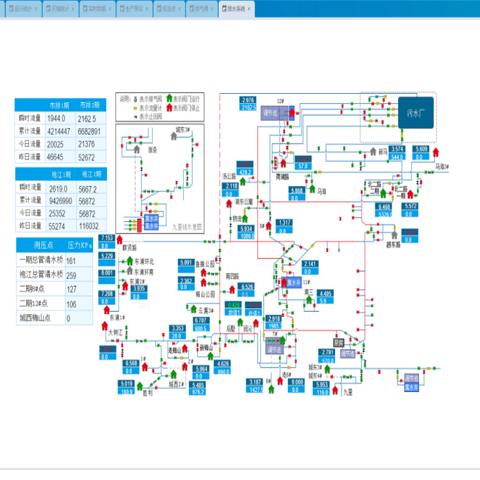Click the 11# pump station block
Viewport: 480px width, 480px height.
(291, 282)
